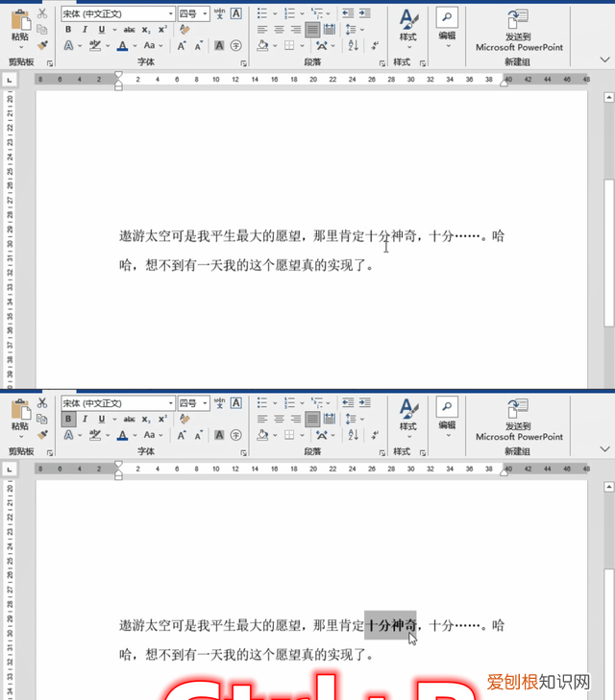The image size is (615, 700).
Task: Click Character Border icon in upper window
Action: pyautogui.click(x=236, y=13)
